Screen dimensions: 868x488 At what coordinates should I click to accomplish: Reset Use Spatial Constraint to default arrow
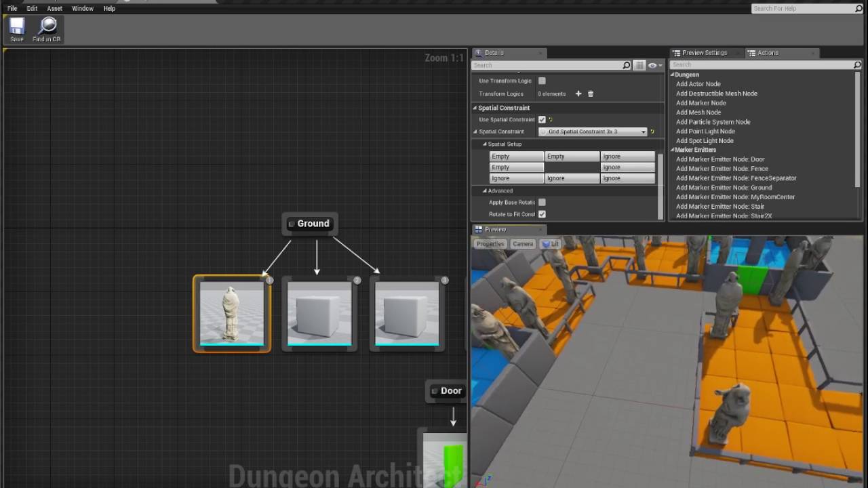(551, 119)
